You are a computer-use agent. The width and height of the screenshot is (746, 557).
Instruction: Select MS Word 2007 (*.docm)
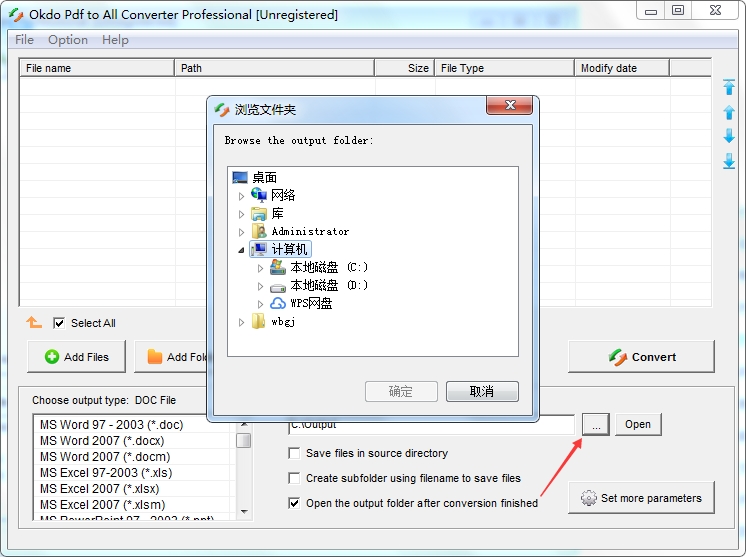105,457
